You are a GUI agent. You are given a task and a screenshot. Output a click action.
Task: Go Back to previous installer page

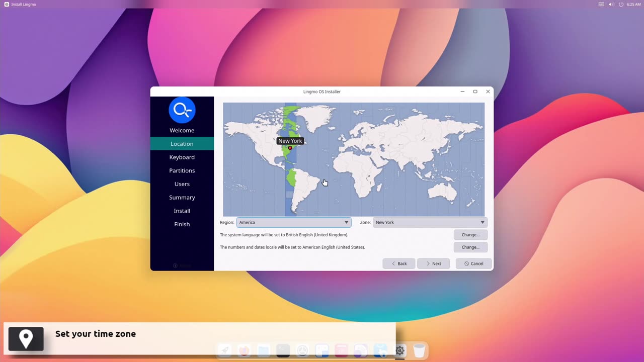(398, 263)
